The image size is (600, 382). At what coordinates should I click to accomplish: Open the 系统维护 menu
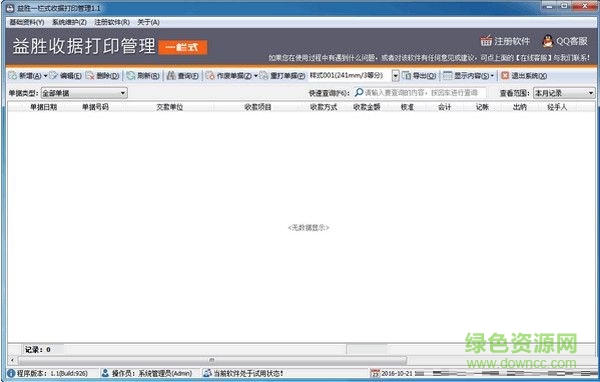click(69, 22)
